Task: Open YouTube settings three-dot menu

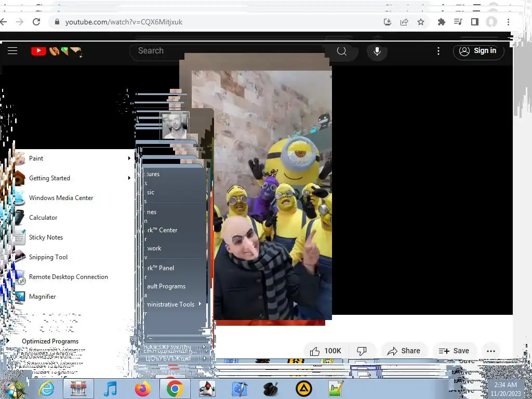Action: click(438, 51)
